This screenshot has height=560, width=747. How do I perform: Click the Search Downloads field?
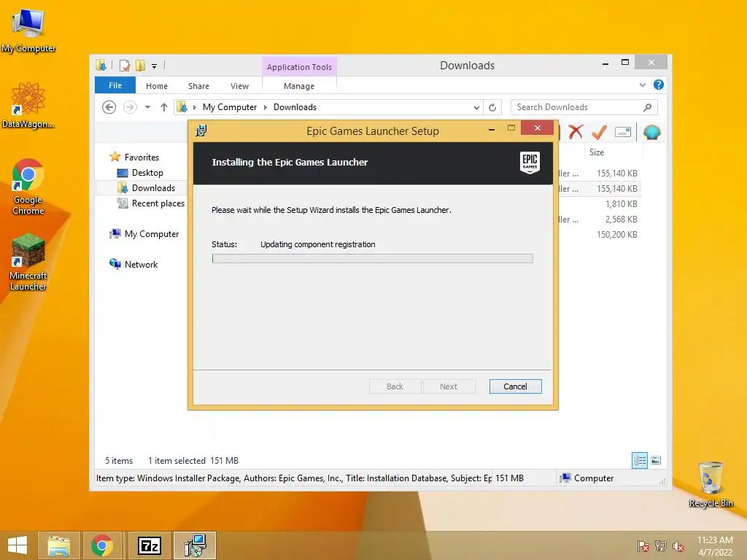click(584, 107)
